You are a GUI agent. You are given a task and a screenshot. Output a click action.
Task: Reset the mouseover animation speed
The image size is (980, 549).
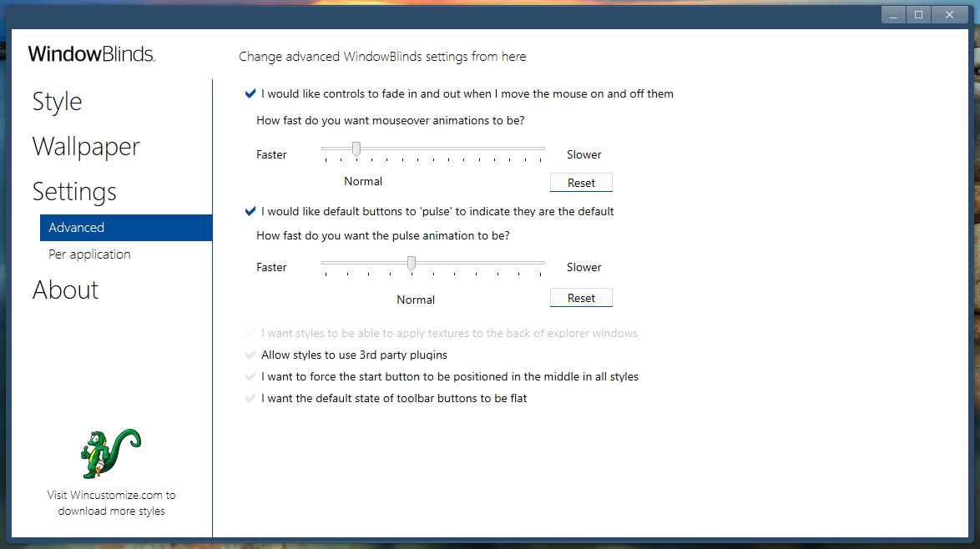[x=581, y=183]
